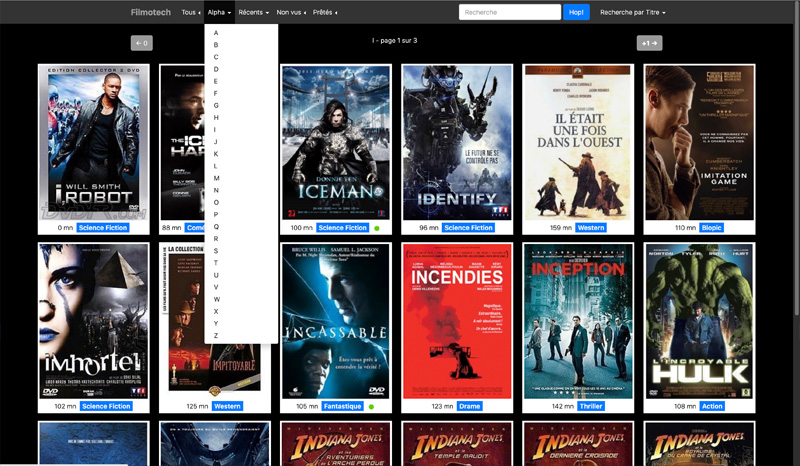The image size is (800, 466).
Task: Open the Immortel movie poster
Action: (x=94, y=322)
